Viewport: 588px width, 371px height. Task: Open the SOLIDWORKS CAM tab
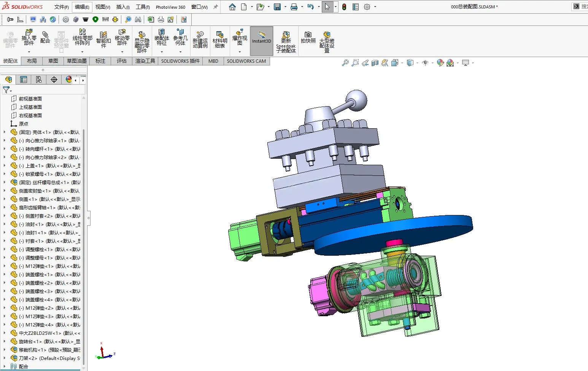pos(246,61)
